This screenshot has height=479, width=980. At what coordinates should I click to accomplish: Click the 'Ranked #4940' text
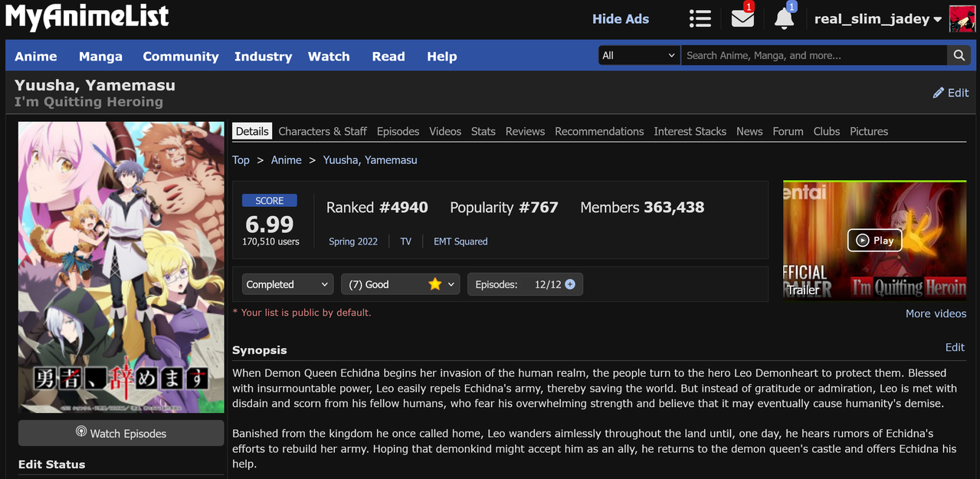click(x=377, y=207)
